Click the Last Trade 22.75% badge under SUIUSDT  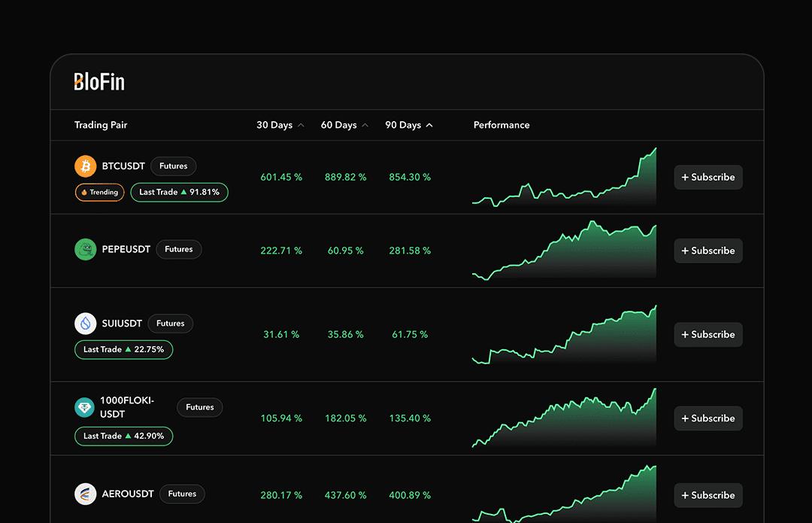(123, 349)
